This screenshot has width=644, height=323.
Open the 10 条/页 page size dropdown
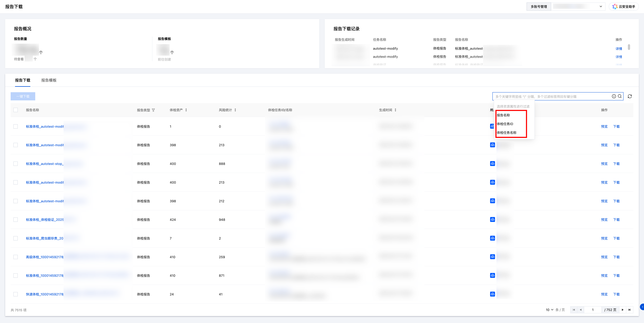click(550, 310)
